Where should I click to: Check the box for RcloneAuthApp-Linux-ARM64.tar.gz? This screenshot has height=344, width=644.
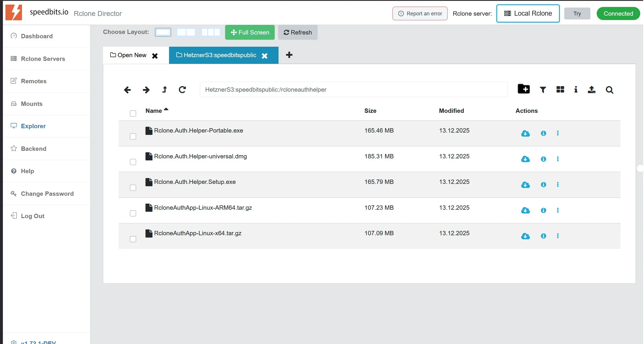pos(133,213)
